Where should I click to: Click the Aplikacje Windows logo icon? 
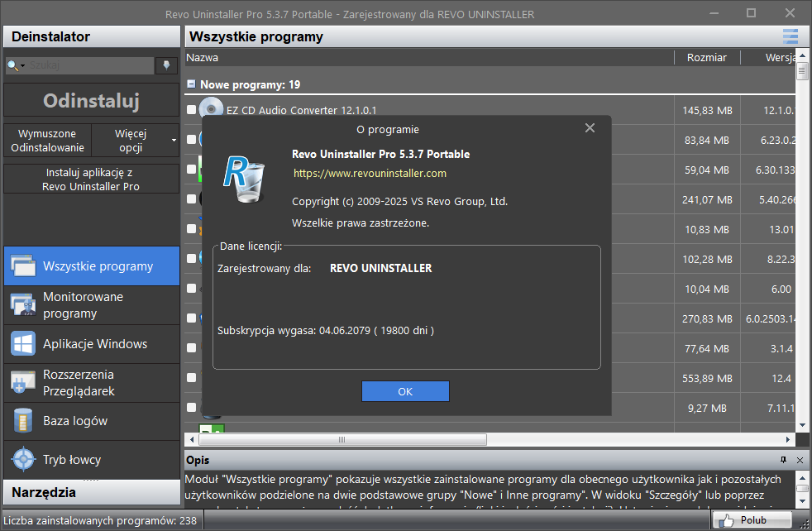[23, 343]
